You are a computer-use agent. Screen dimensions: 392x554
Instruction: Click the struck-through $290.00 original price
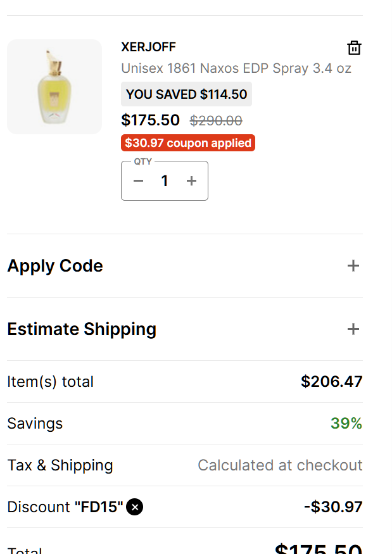coord(216,120)
